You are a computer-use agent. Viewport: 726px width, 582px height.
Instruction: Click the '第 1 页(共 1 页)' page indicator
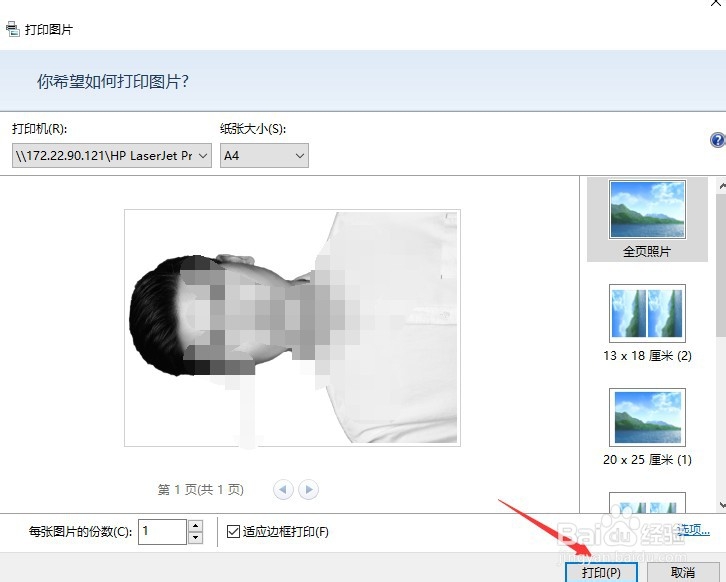click(200, 489)
